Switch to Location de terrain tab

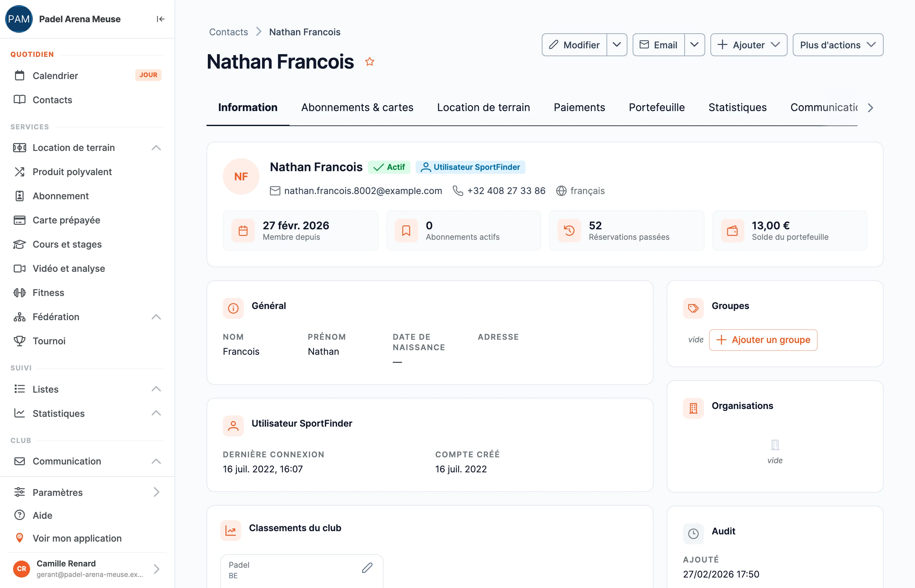click(483, 108)
